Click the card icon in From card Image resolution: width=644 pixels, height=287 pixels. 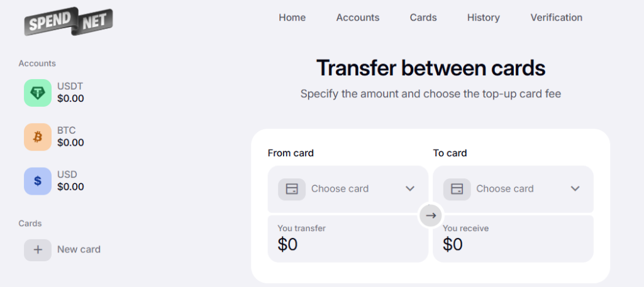point(292,189)
